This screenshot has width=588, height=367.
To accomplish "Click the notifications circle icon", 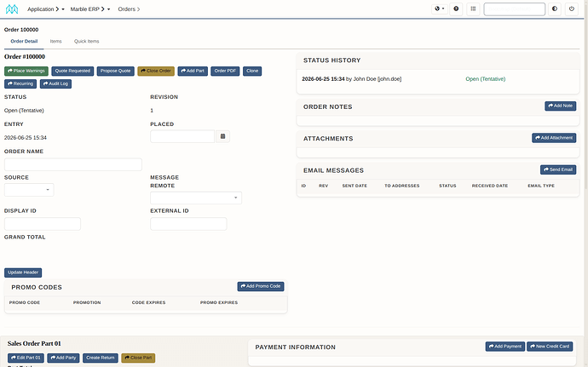I will coord(456,9).
